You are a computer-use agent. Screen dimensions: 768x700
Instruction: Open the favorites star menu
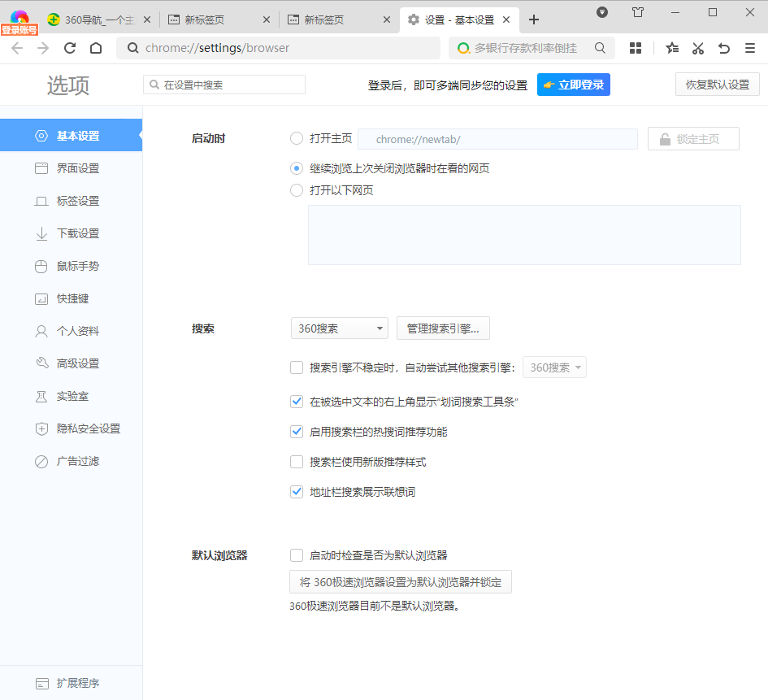(x=671, y=49)
